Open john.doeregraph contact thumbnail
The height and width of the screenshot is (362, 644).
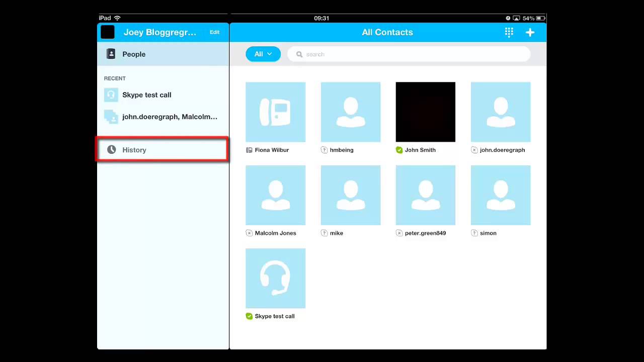pos(501,112)
